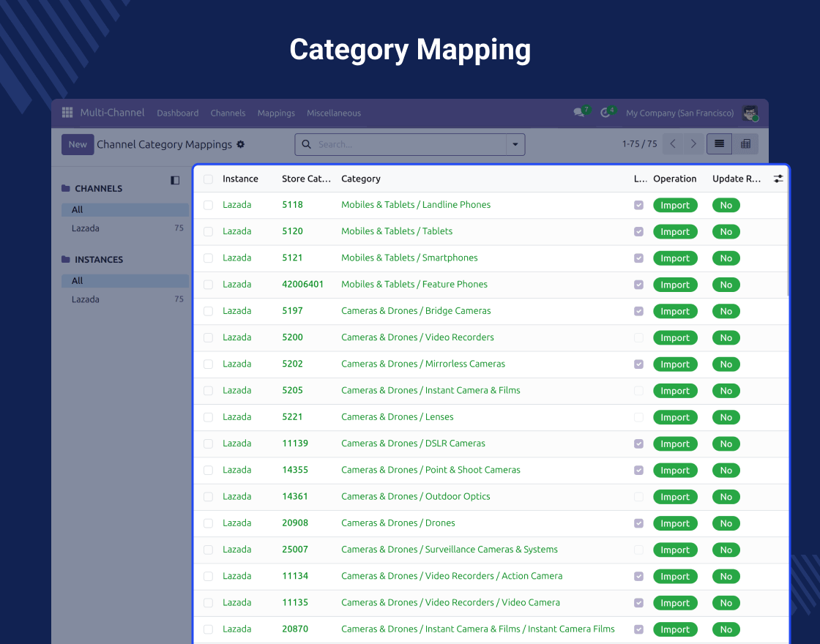Open the Dashboard menu
This screenshot has width=820, height=644.
178,113
